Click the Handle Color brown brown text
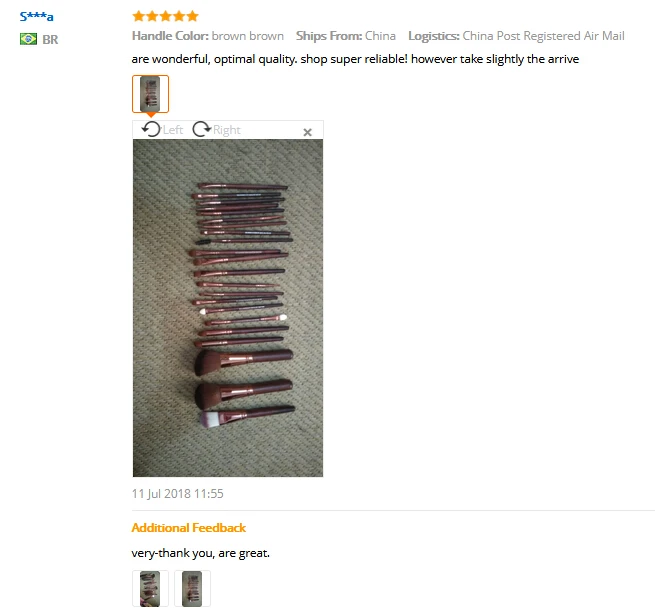This screenshot has width=655, height=609. (208, 36)
